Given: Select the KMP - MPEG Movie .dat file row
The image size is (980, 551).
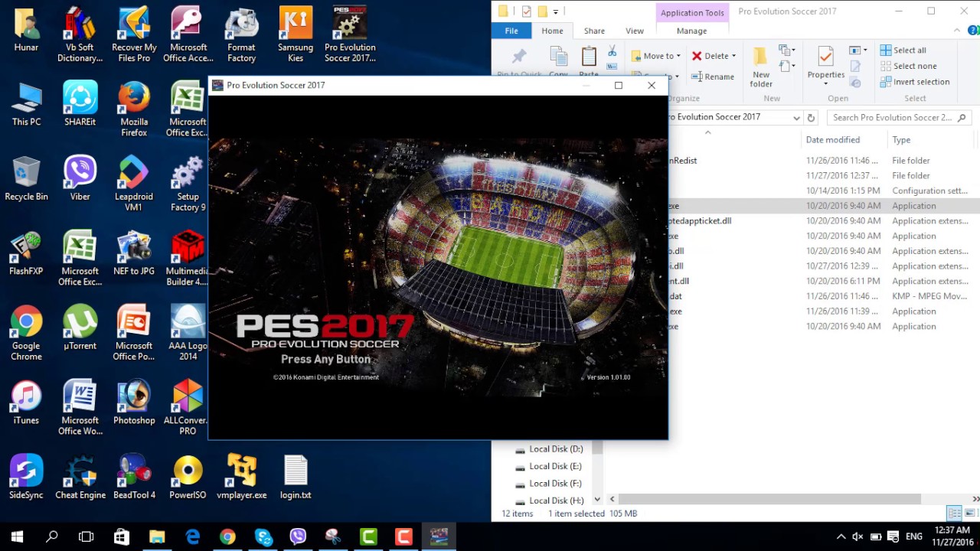Looking at the screenshot, I should (x=823, y=296).
